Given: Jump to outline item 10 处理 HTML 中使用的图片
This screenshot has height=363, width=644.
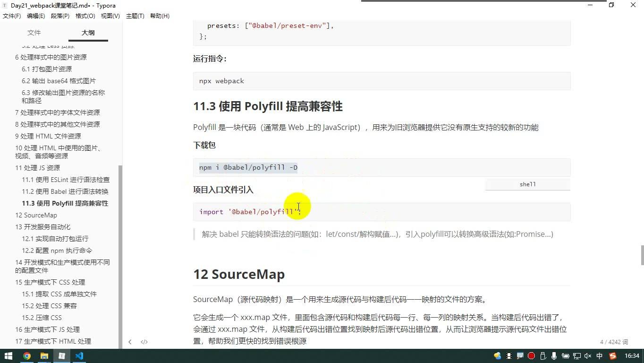Looking at the screenshot, I should coord(58,152).
